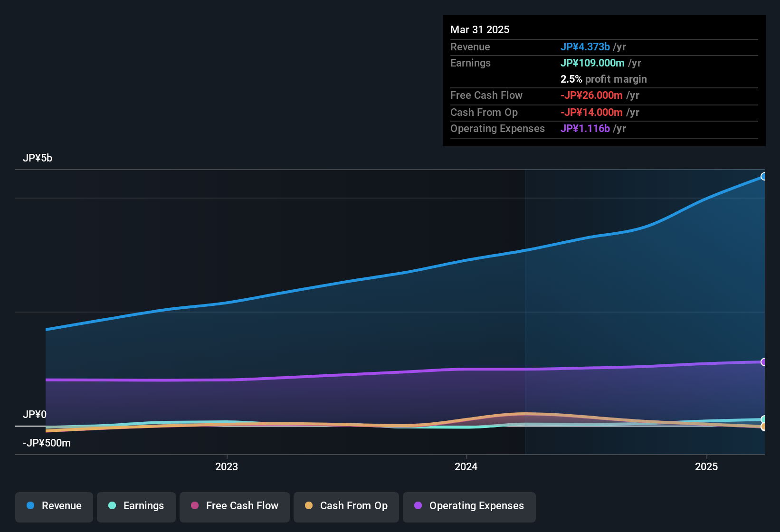Toggle the Revenue legend button
Screen dimensions: 780x532
point(54,507)
